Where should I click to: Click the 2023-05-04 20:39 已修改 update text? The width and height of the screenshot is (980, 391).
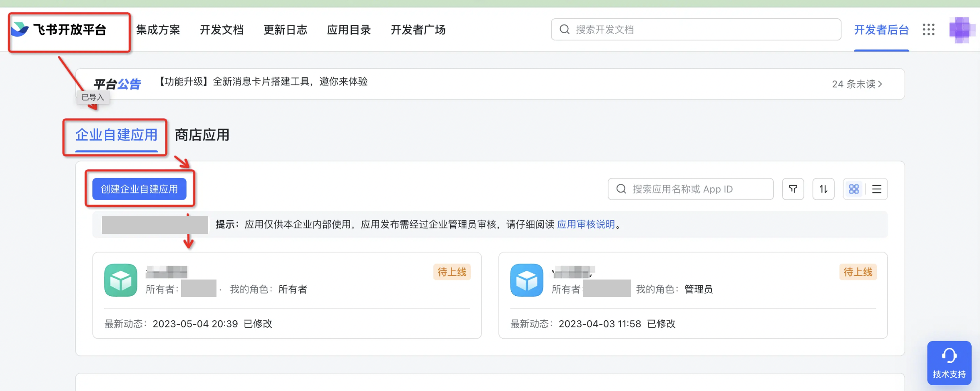click(212, 324)
